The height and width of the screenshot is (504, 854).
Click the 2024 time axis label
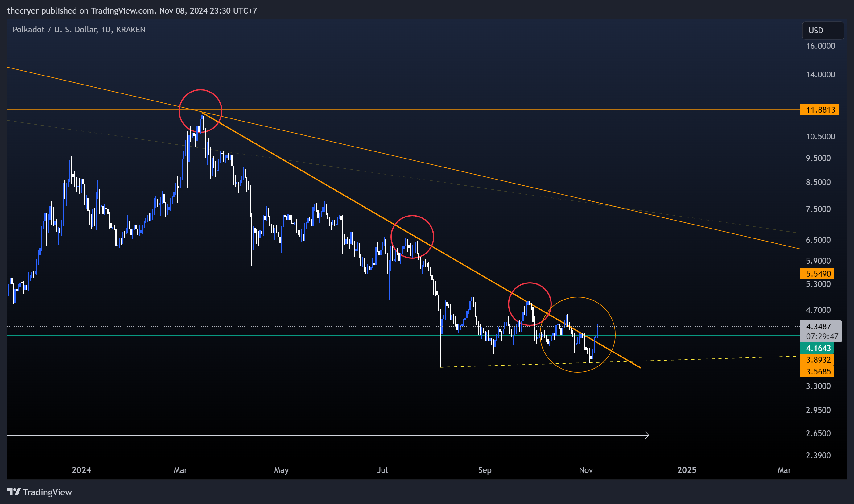81,470
